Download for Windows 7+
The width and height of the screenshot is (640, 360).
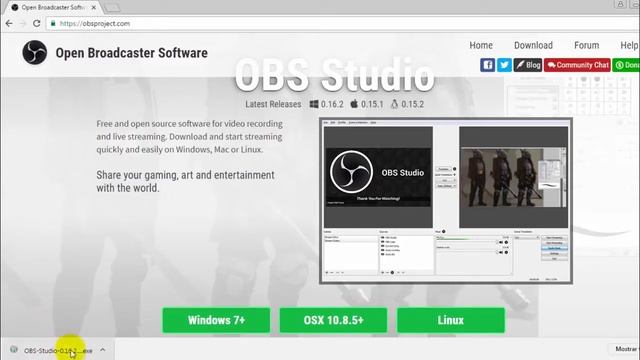pyautogui.click(x=216, y=320)
